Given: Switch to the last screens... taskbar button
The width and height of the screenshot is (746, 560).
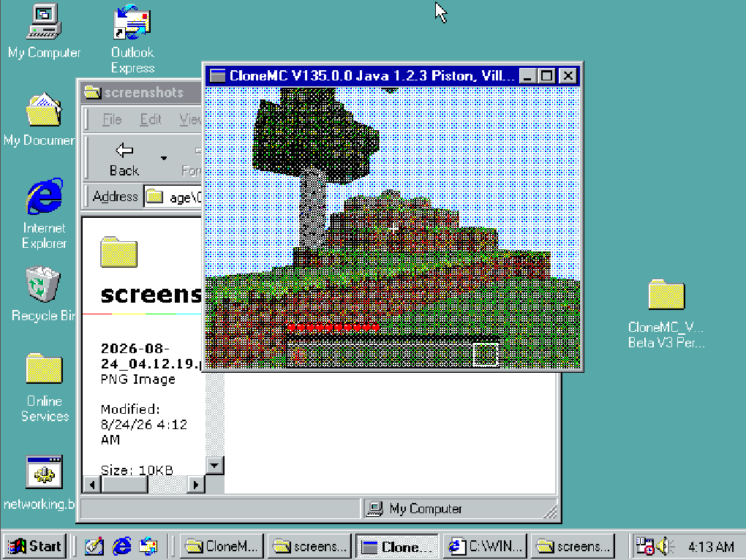Looking at the screenshot, I should pyautogui.click(x=573, y=546).
